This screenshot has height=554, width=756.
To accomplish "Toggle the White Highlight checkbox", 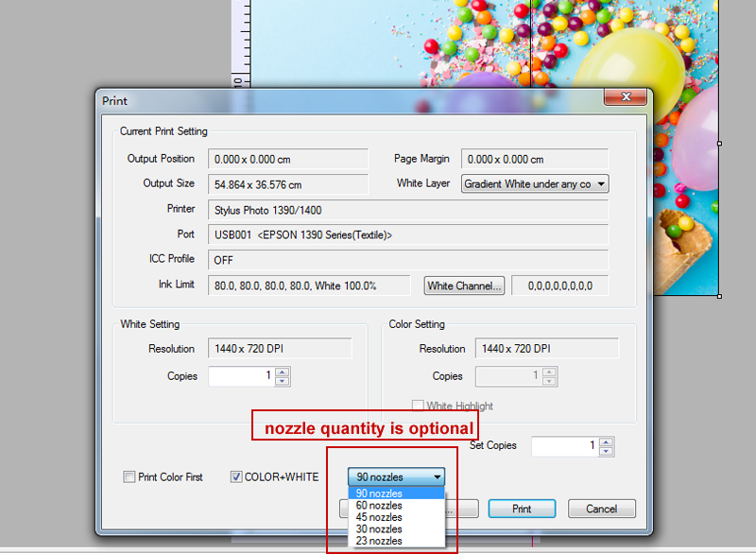I will [x=418, y=407].
